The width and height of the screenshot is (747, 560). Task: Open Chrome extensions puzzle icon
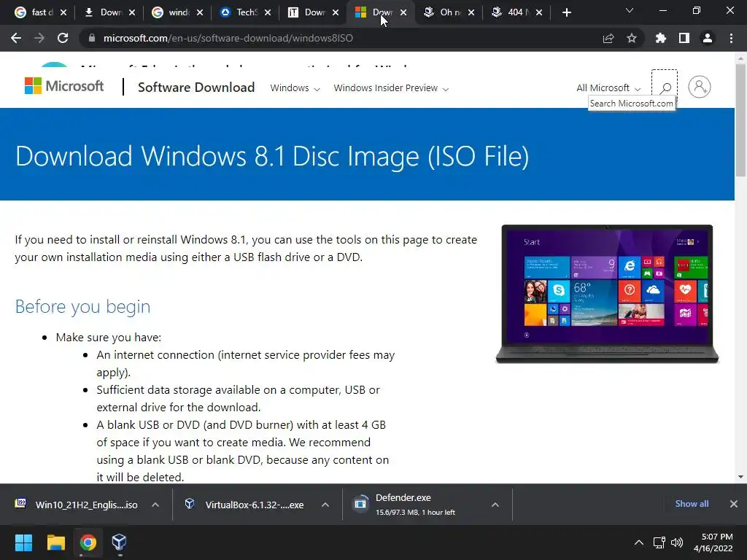pyautogui.click(x=661, y=38)
